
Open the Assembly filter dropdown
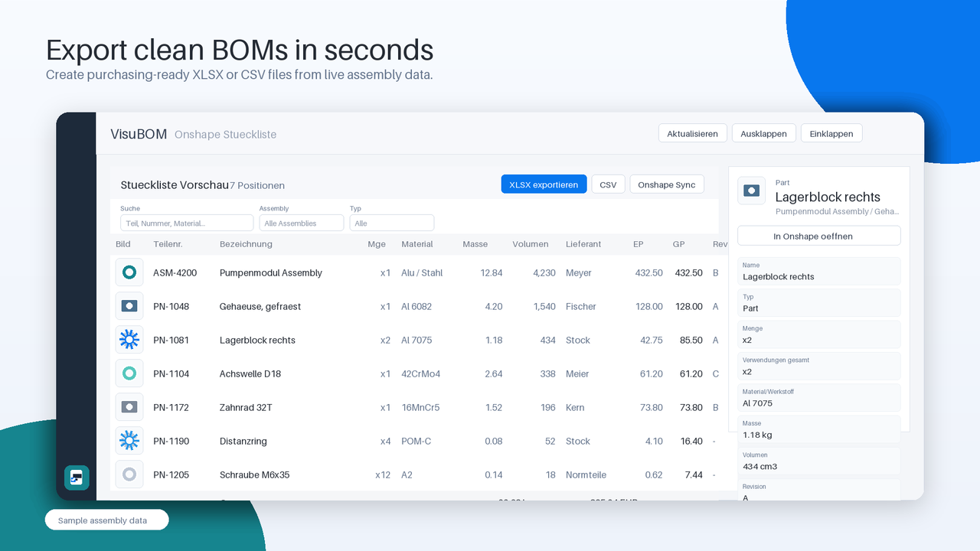tap(301, 223)
